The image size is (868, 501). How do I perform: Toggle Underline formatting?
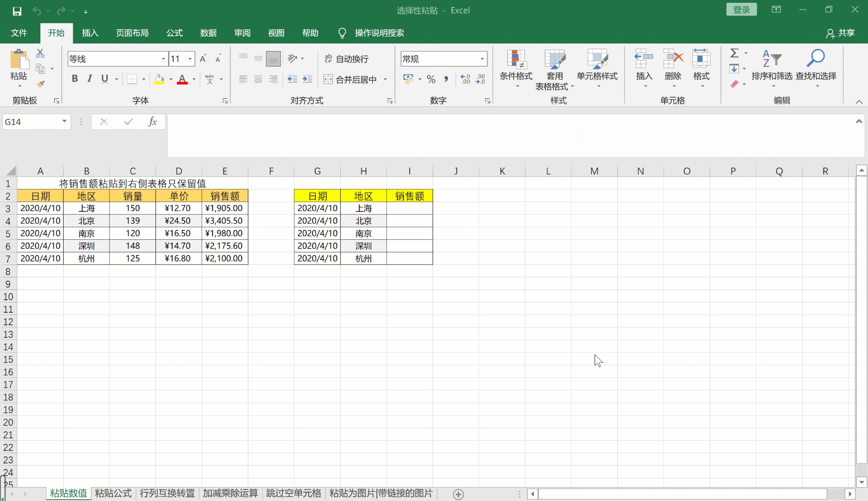(105, 79)
